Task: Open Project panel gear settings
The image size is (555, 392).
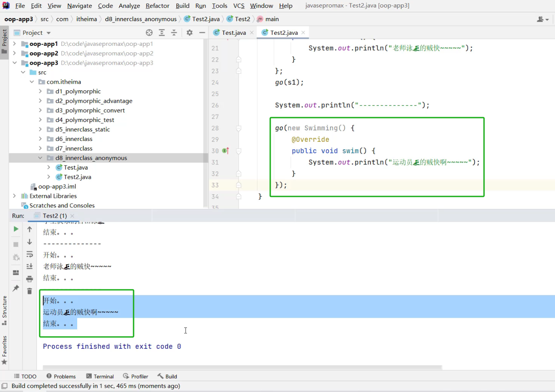Action: 190,33
